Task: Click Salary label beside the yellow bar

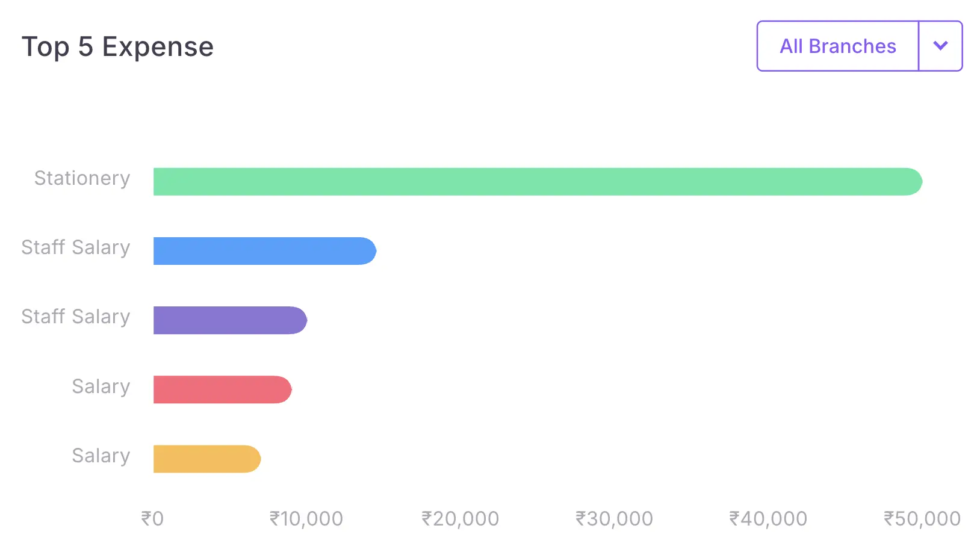Action: 101,456
